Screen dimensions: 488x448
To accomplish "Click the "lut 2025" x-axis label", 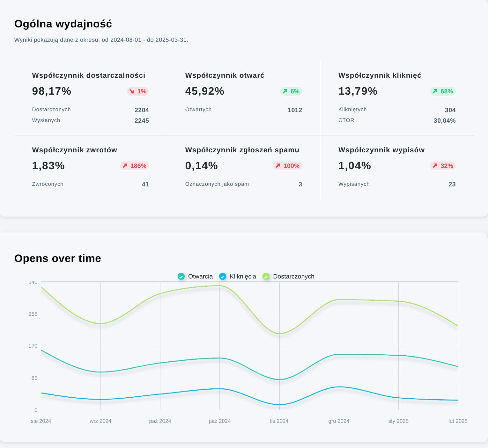I will (x=458, y=421).
